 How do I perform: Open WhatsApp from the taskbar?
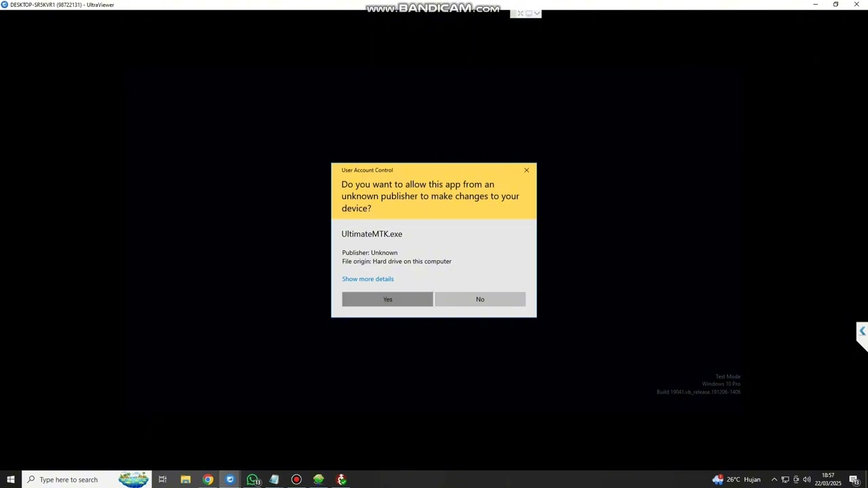pos(252,479)
